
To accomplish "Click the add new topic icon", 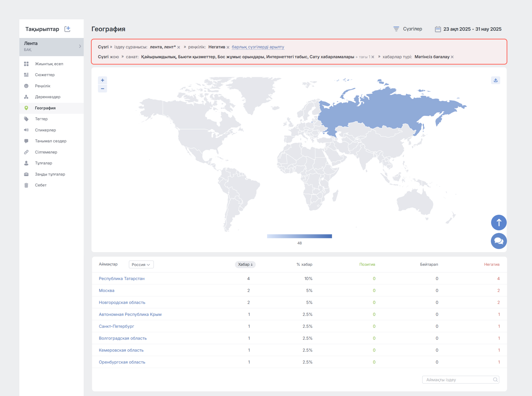I will [67, 29].
